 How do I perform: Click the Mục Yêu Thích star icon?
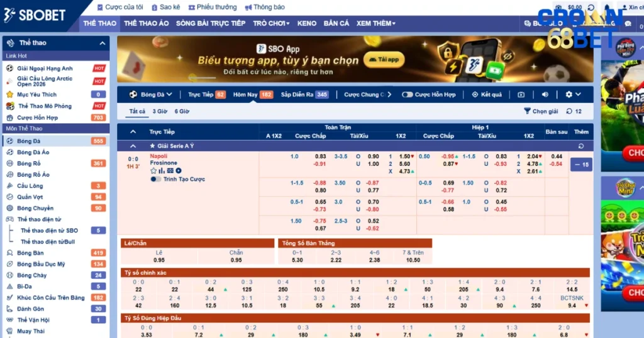pyautogui.click(x=10, y=94)
